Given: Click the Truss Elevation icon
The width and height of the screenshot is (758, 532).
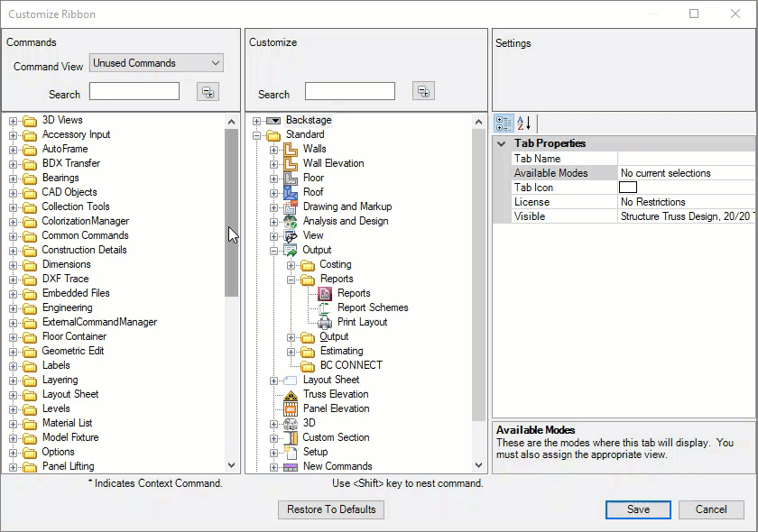Looking at the screenshot, I should tap(290, 395).
